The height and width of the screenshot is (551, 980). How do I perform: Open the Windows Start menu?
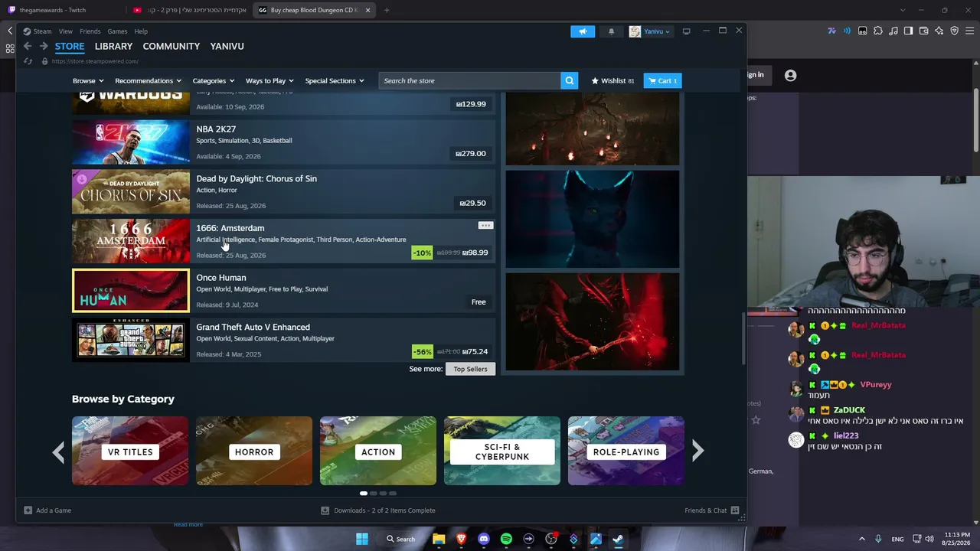[x=361, y=539]
